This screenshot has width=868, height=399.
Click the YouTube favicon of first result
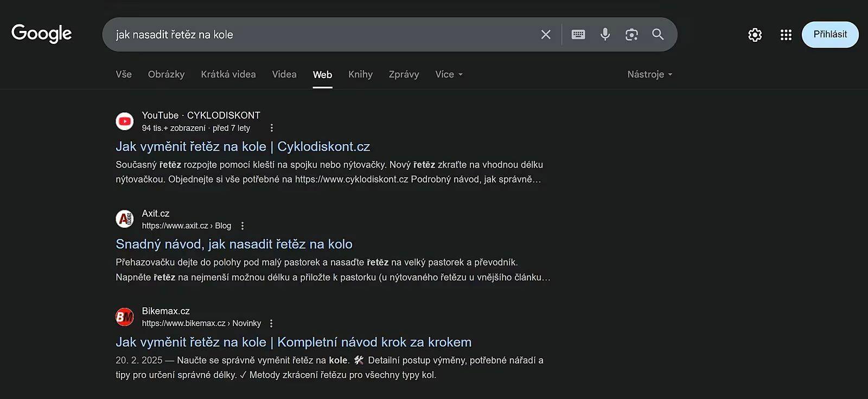(x=125, y=121)
